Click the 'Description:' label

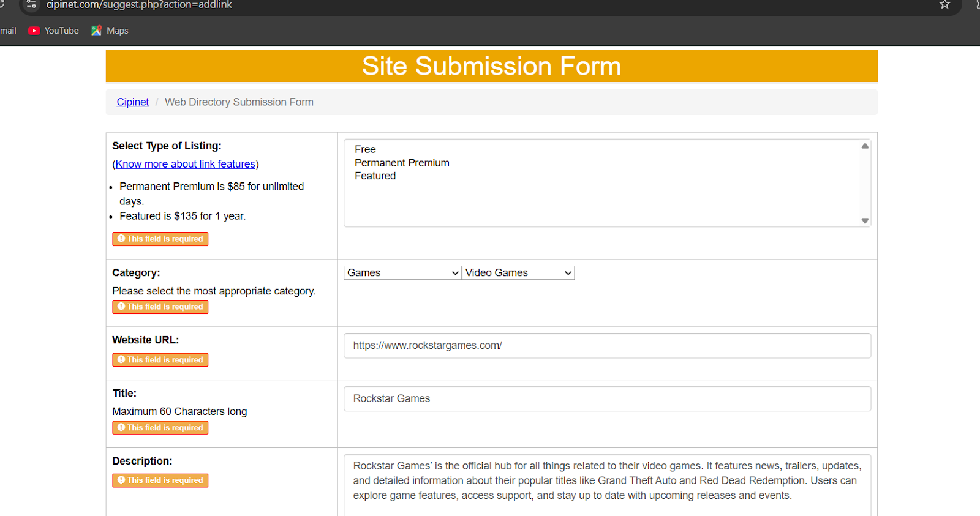(142, 462)
